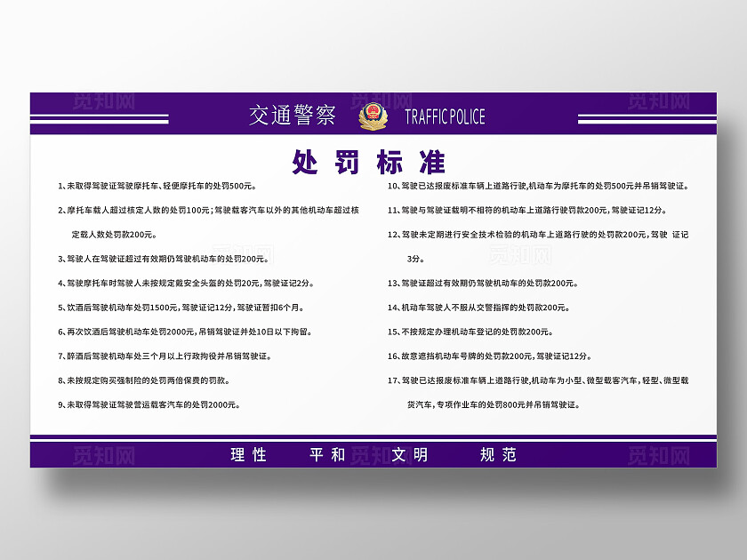The height and width of the screenshot is (560, 747).
Task: Click penalty item 1 about unlicensed motorcycle driving
Action: coord(157,187)
